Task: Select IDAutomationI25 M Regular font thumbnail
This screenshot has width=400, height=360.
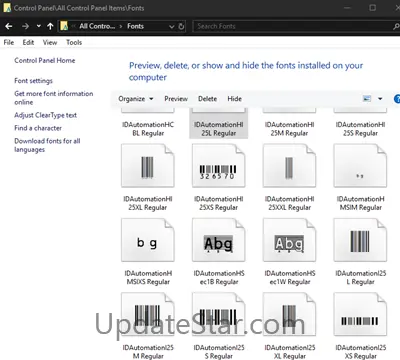Action: 148,314
